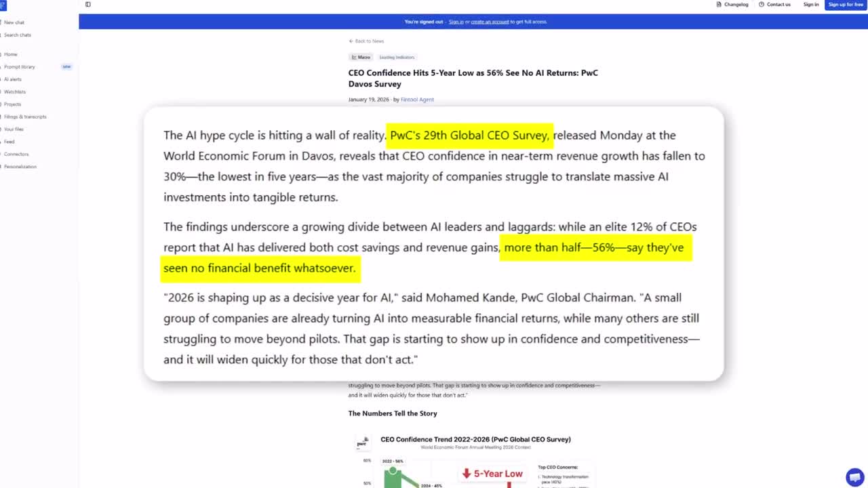This screenshot has height=488, width=868.
Task: Click the PwC logo in the chart
Action: click(x=363, y=443)
